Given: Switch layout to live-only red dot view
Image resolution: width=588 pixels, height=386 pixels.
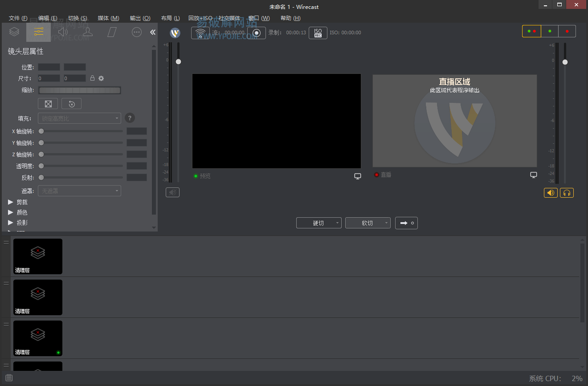Looking at the screenshot, I should tap(567, 31).
